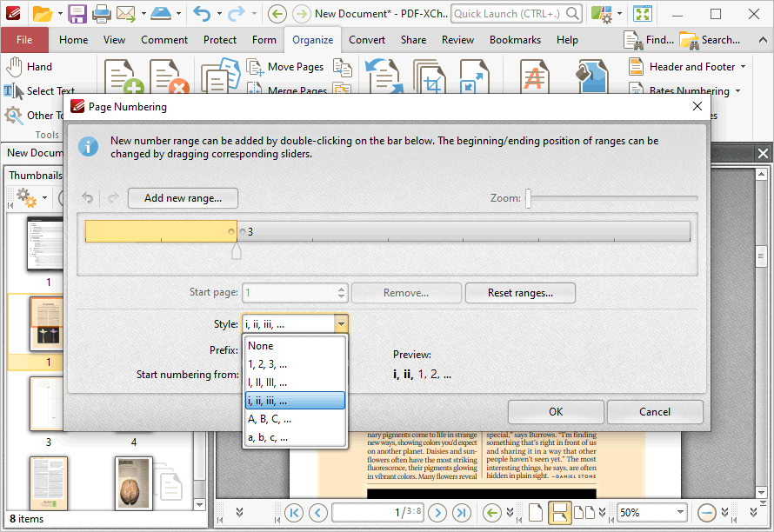Select the brain image page thumbnail
Viewport: 774px width, 532px height.
click(x=134, y=483)
